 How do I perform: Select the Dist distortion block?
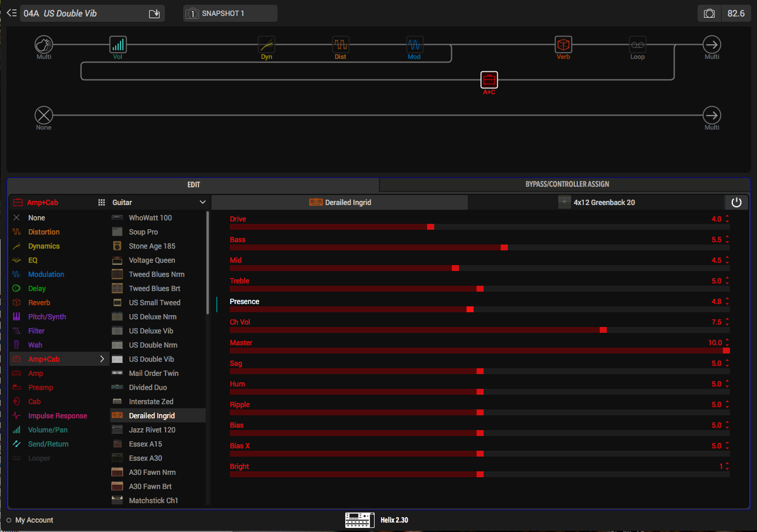pos(341,44)
